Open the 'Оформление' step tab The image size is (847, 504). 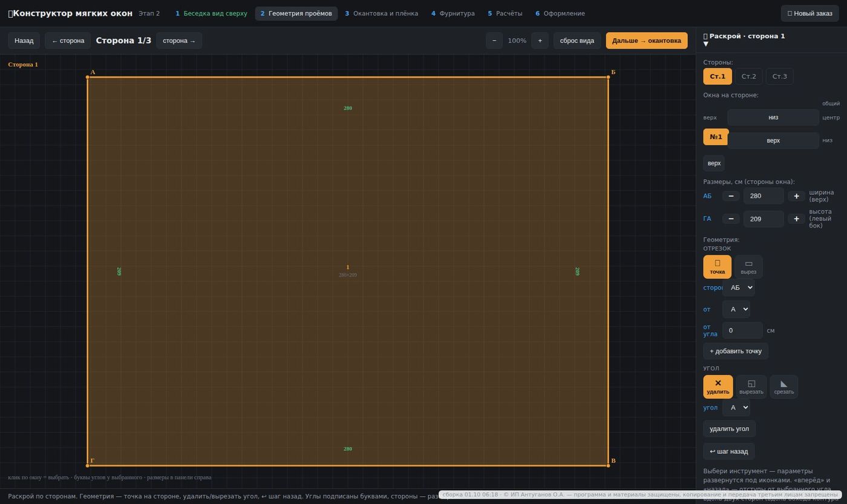pos(560,13)
